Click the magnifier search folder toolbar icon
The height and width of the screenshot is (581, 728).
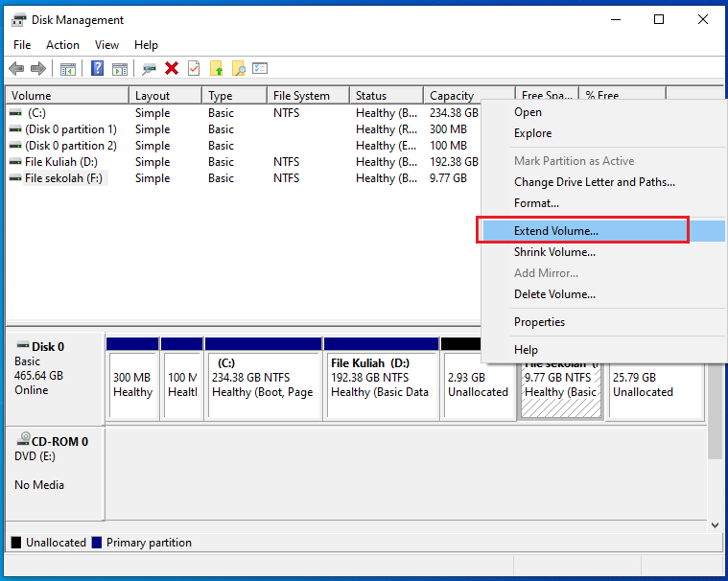click(239, 68)
